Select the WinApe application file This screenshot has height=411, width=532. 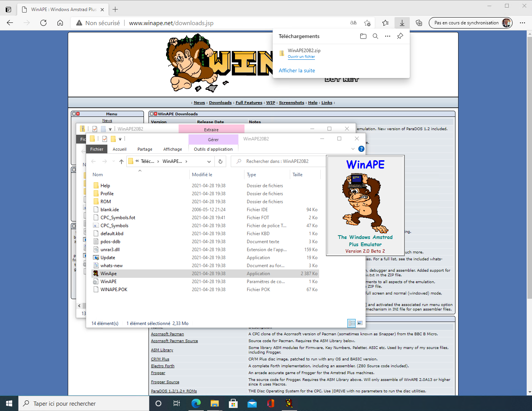(x=109, y=274)
